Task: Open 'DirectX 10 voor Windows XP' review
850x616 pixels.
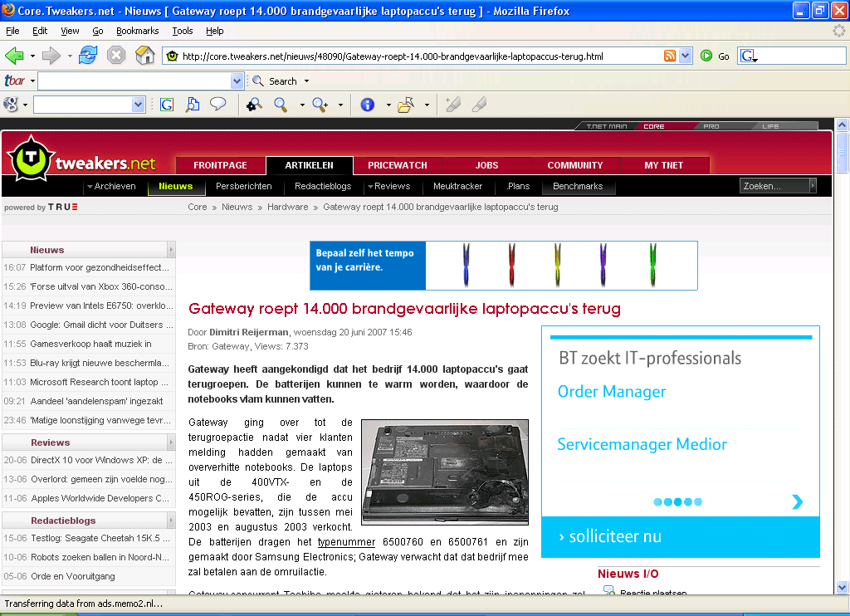Action: tap(101, 460)
